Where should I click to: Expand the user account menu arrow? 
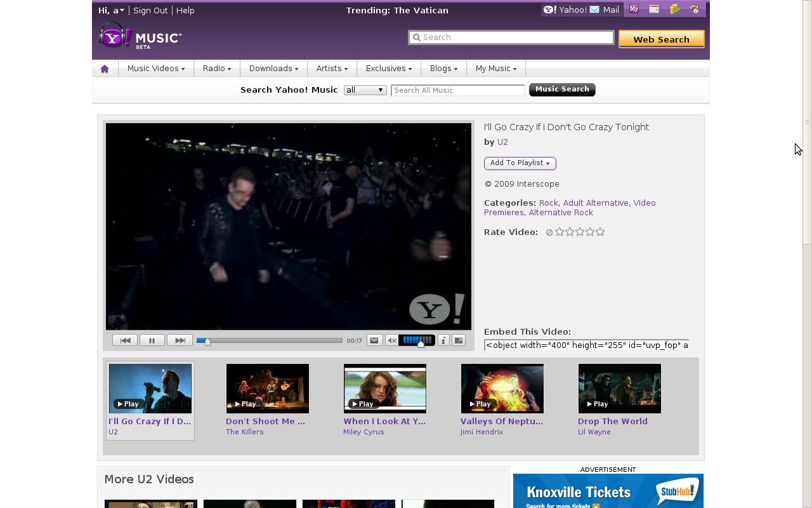coord(122,10)
